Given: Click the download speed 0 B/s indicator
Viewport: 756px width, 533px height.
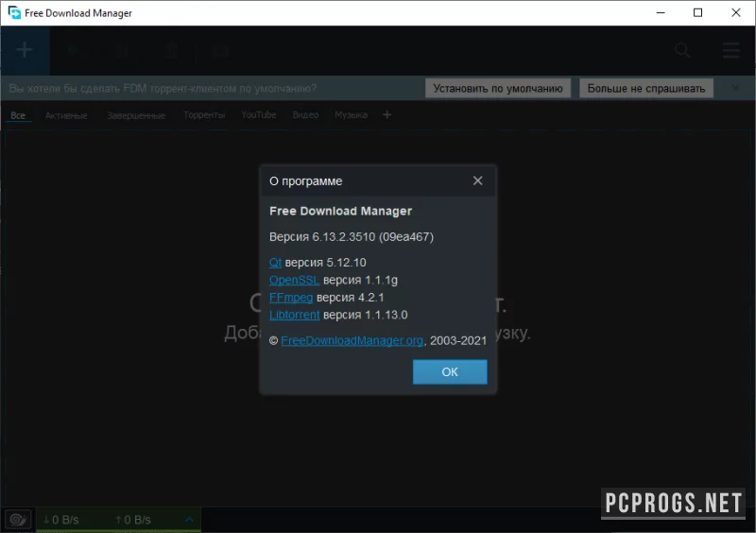Looking at the screenshot, I should coord(60,520).
